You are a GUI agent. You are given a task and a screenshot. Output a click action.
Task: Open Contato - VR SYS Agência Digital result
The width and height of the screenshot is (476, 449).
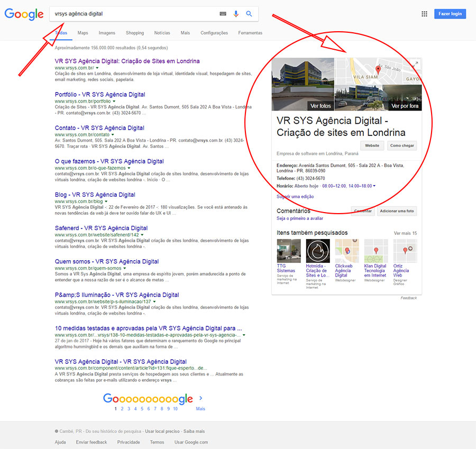(99, 128)
